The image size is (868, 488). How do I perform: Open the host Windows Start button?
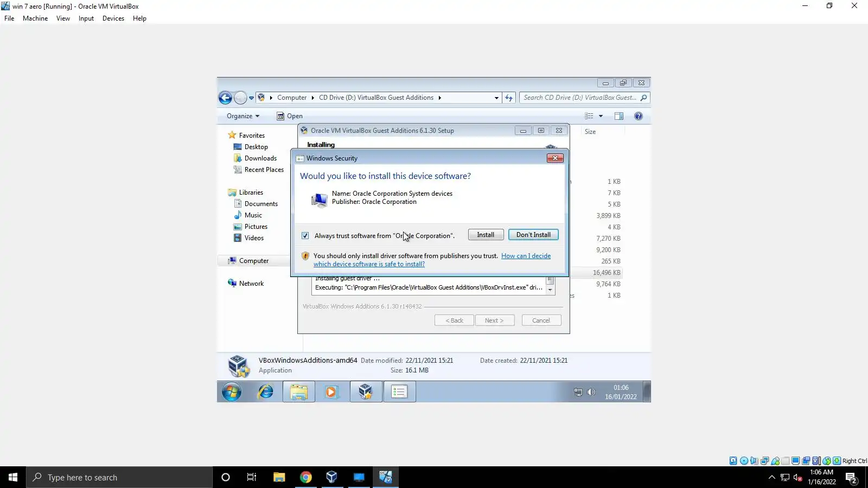(13, 477)
